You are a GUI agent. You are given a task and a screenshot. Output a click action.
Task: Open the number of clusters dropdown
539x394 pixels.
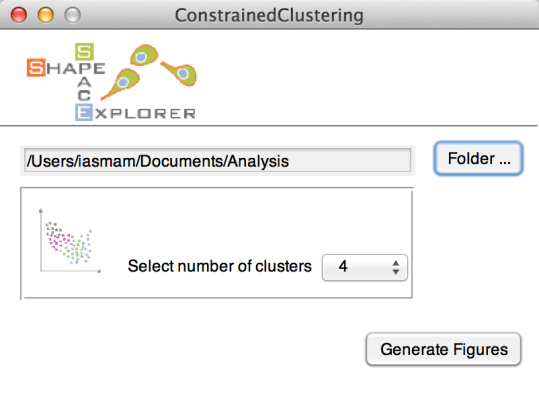tap(364, 267)
